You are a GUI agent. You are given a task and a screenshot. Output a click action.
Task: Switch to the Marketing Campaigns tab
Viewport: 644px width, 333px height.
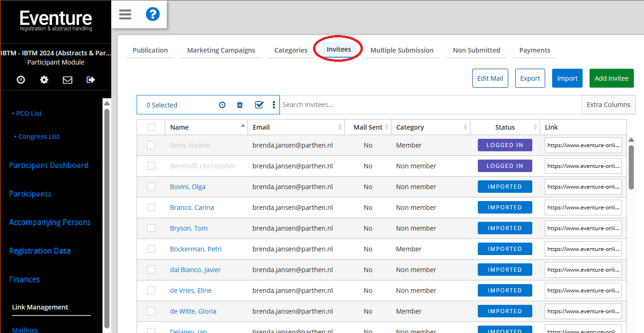[221, 50]
